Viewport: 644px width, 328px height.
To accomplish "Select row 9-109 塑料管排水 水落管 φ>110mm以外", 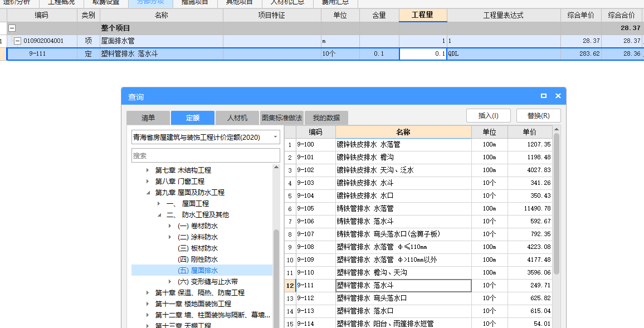I will point(418,260).
